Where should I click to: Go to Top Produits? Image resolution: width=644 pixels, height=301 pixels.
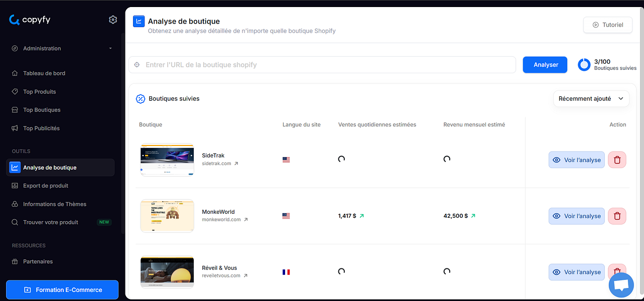(x=39, y=92)
